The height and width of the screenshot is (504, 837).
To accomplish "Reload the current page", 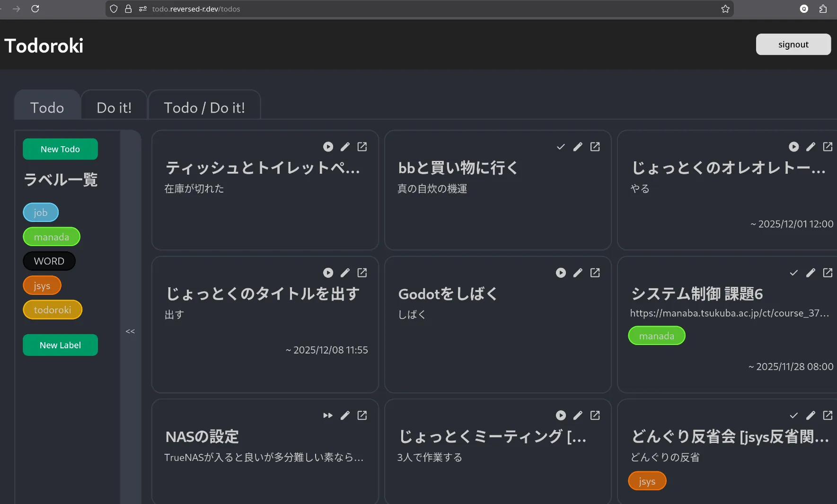I will click(35, 9).
